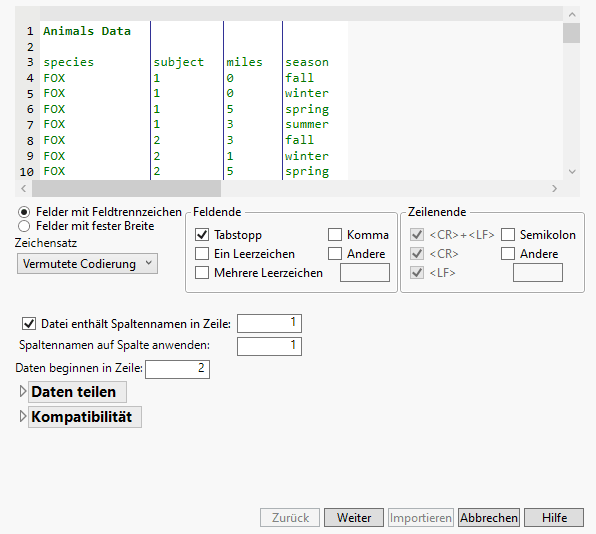
Task: Click the horizontal scrollbar thumb in preview
Action: 126,189
